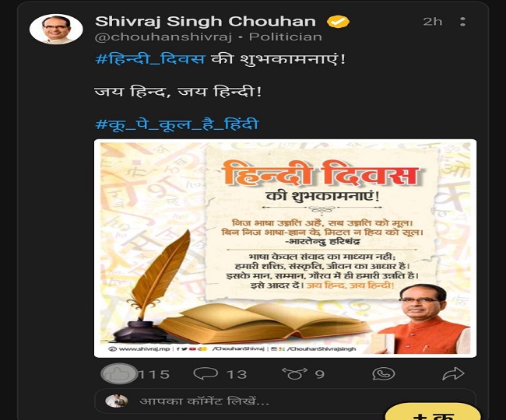Open Shivraj Singh Chouhan's profile picture
The image size is (506, 420).
point(56,29)
